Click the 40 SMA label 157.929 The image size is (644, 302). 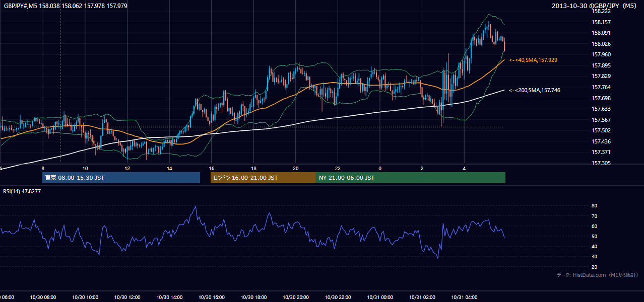(x=533, y=60)
